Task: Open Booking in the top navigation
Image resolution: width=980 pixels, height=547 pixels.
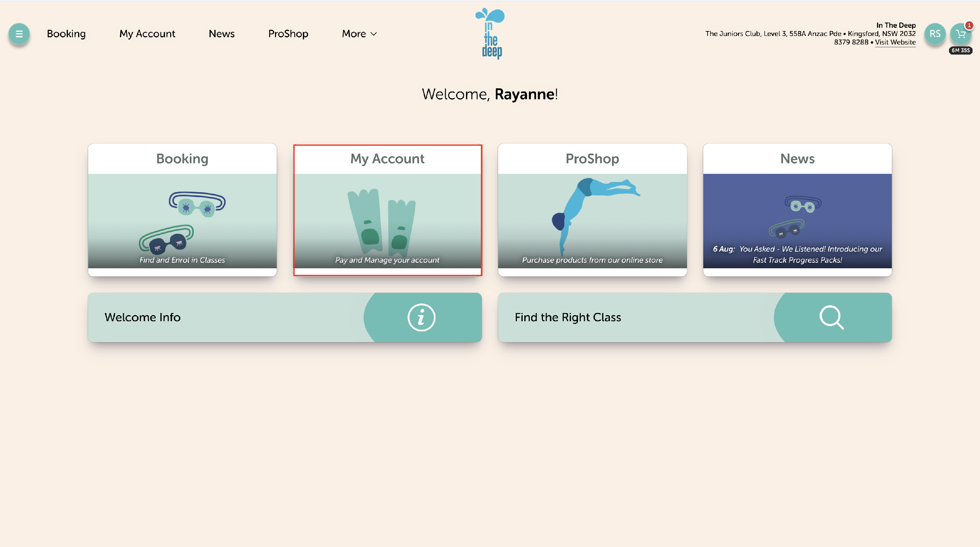Action: [x=66, y=34]
